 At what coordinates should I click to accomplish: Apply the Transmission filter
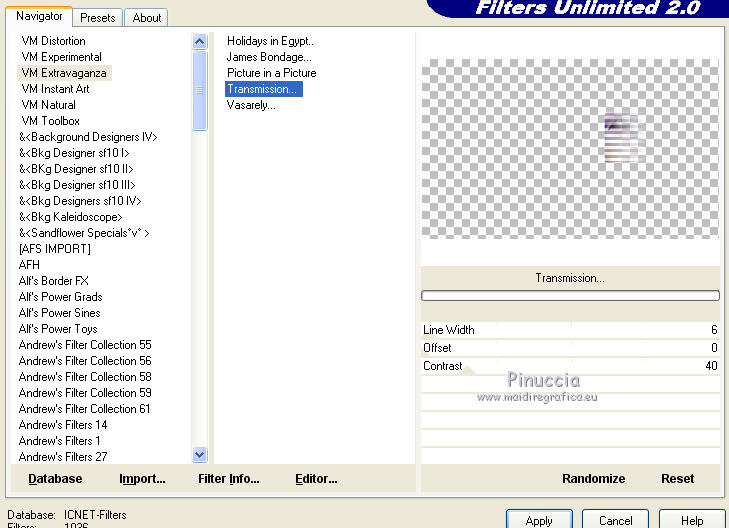click(x=539, y=520)
